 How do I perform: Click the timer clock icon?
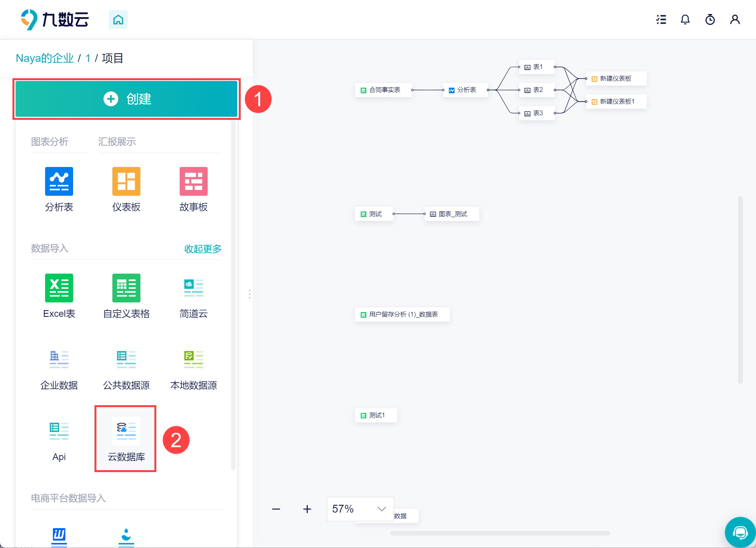pyautogui.click(x=710, y=19)
